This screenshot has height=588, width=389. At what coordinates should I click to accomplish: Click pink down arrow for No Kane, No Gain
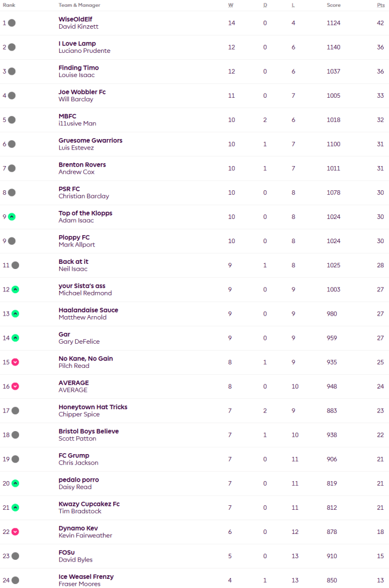click(16, 362)
